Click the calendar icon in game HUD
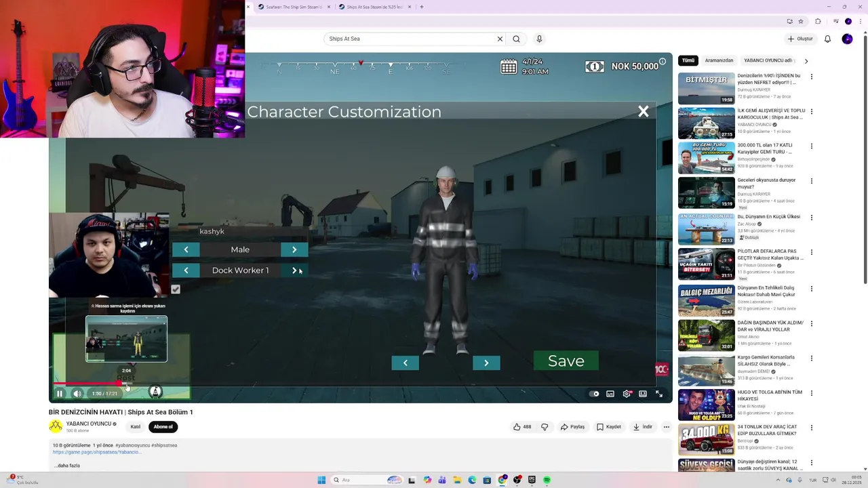This screenshot has height=488, width=868. coord(509,66)
